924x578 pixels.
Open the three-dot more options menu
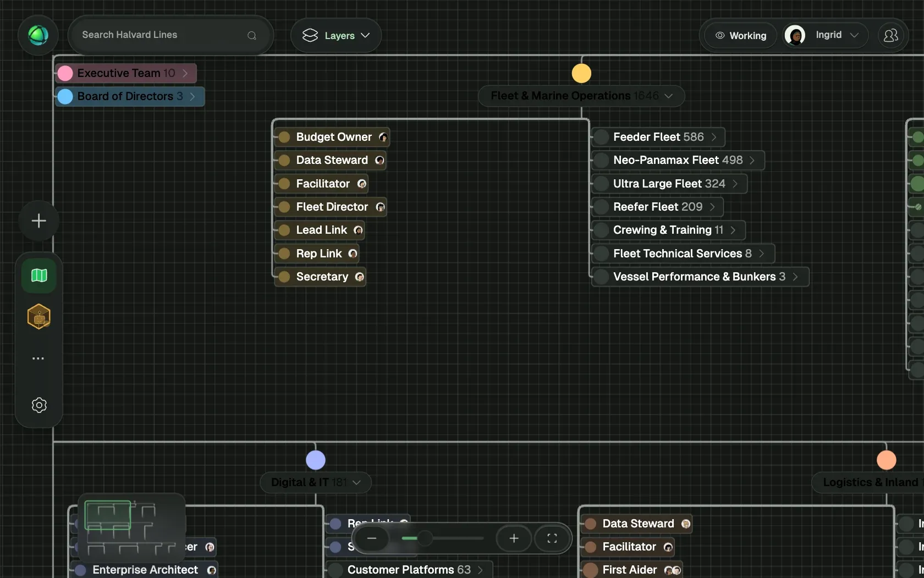click(38, 359)
